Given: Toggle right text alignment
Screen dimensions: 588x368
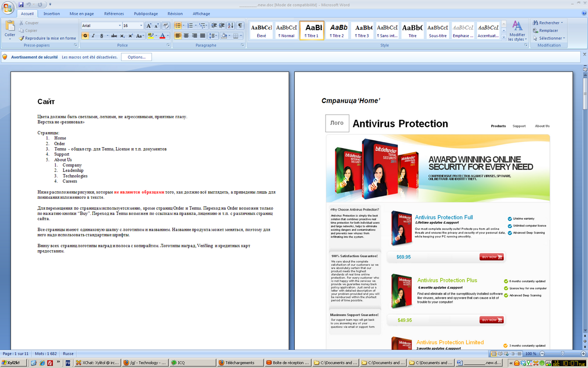Looking at the screenshot, I should coord(194,36).
